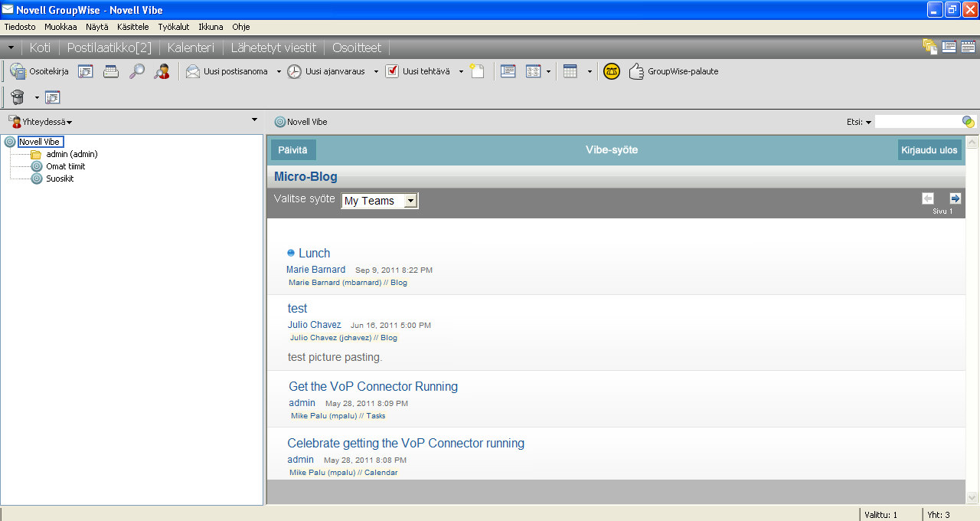Click the trash bin icon
Image resolution: width=980 pixels, height=521 pixels.
click(18, 97)
